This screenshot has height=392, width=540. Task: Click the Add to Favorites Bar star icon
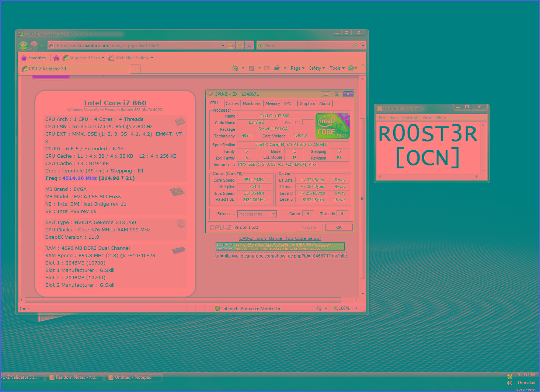click(56, 58)
